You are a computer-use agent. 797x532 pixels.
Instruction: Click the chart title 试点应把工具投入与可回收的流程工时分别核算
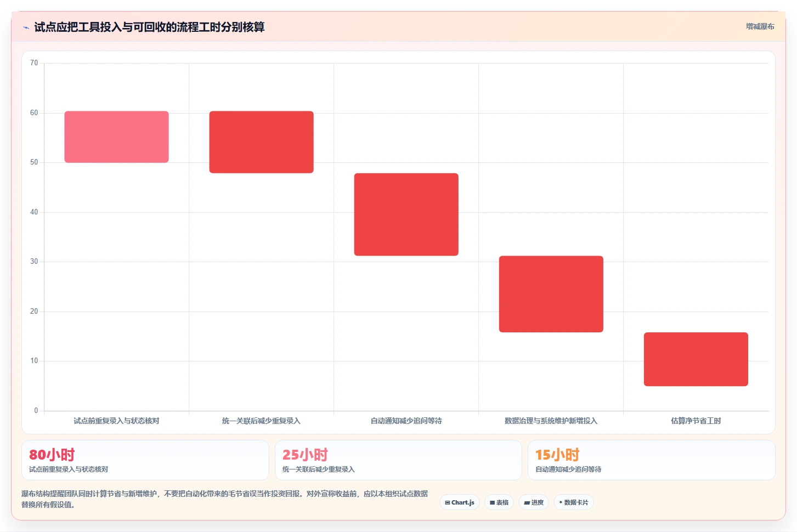pyautogui.click(x=149, y=27)
